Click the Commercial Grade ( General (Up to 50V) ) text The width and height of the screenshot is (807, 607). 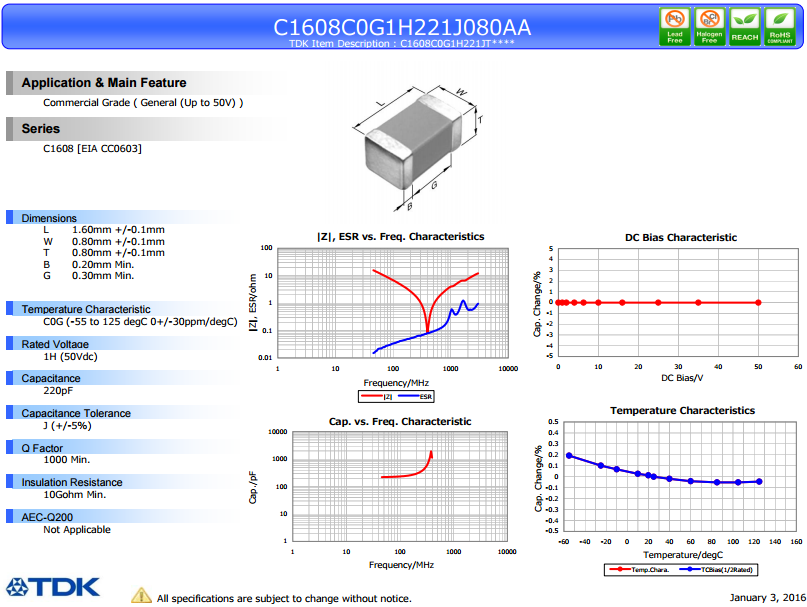pyautogui.click(x=143, y=102)
